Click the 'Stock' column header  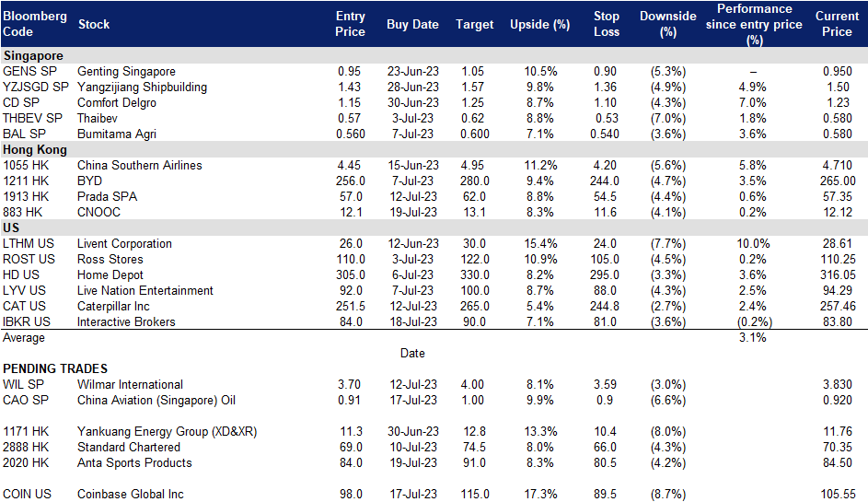click(x=94, y=24)
